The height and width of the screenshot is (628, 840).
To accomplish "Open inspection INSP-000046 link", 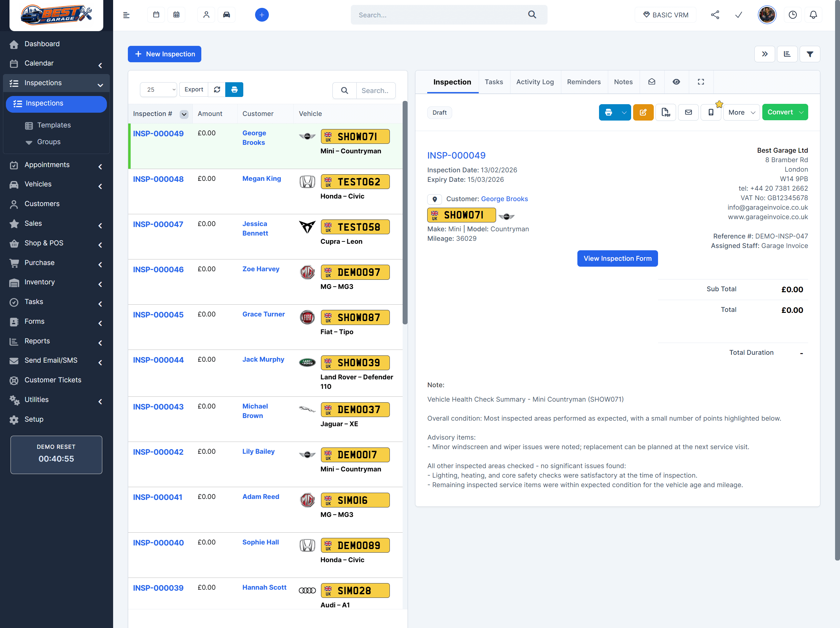I will coord(158,269).
